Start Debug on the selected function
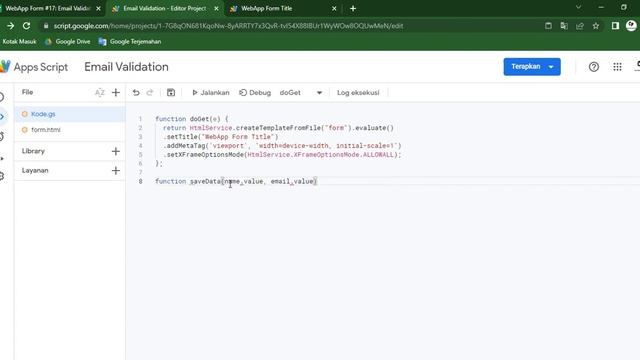The width and height of the screenshot is (640, 360). pos(255,93)
